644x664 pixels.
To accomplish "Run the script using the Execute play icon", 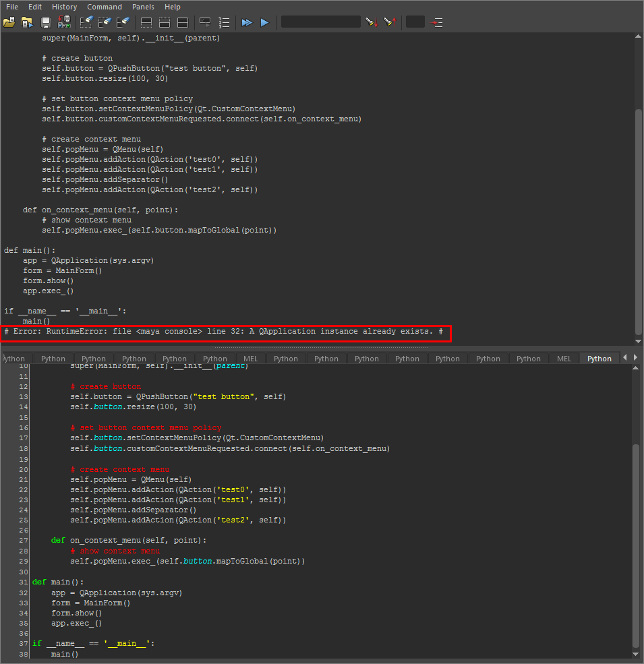I will pyautogui.click(x=264, y=22).
